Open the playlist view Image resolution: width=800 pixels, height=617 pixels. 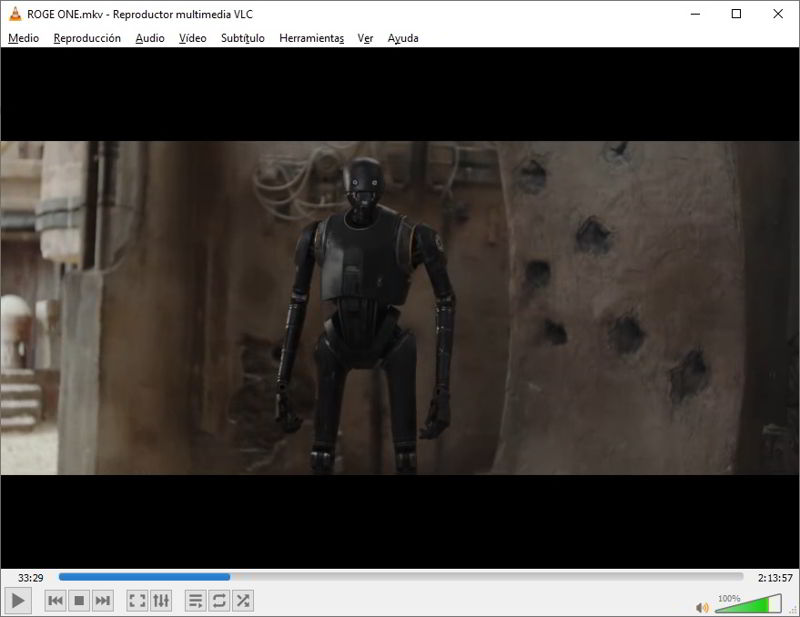(195, 600)
